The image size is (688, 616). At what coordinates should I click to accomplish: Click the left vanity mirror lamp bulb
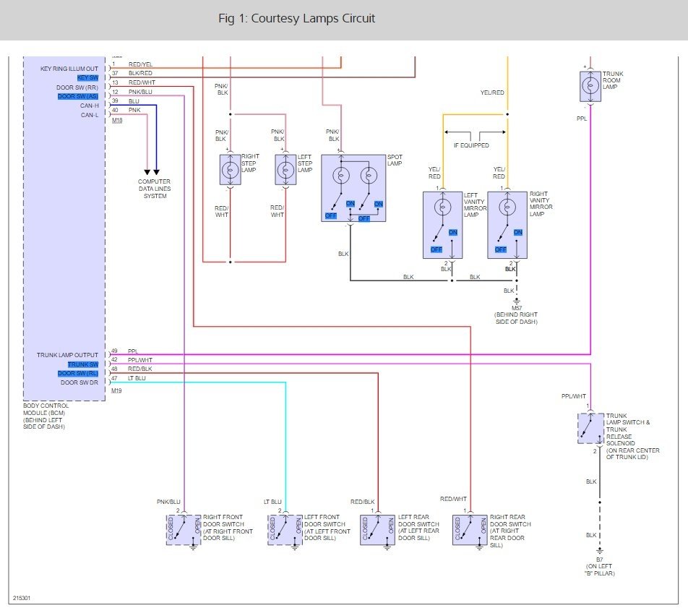(442, 208)
